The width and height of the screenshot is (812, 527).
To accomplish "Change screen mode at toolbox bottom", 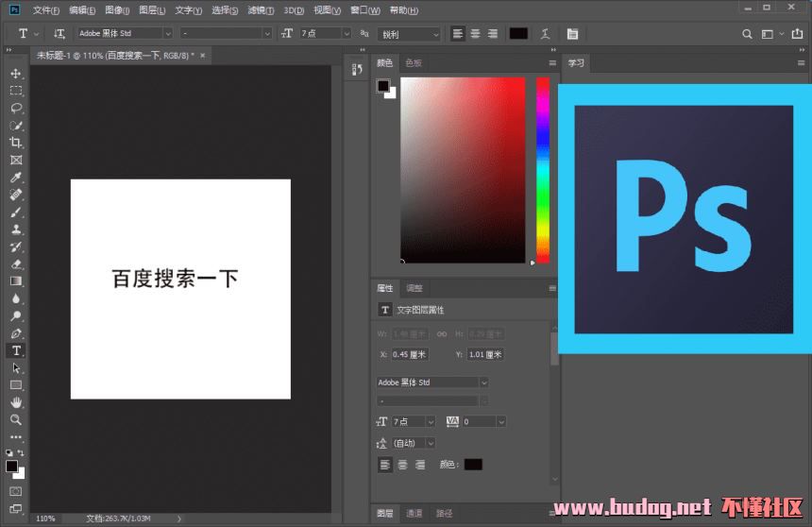I will click(x=16, y=508).
